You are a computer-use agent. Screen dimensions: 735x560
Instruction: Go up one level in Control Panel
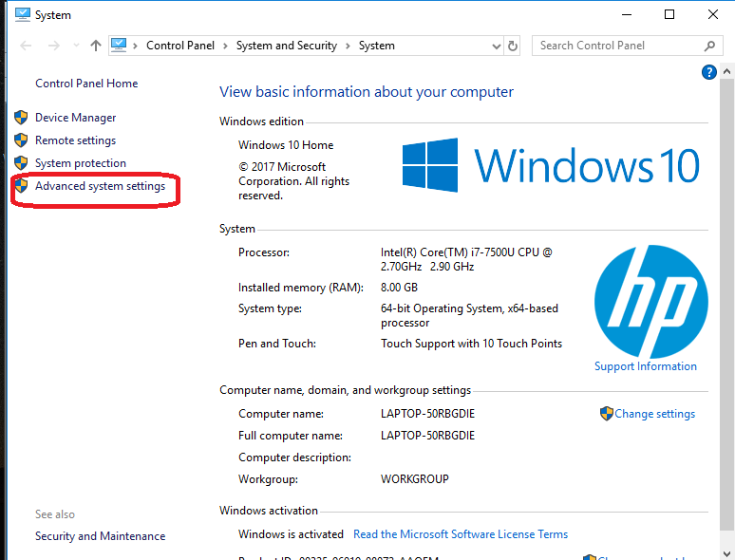click(96, 46)
